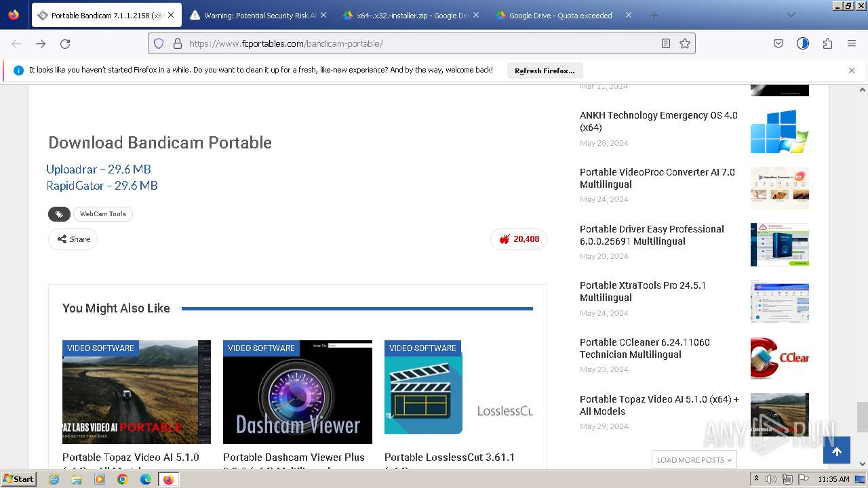Open File Explorer folder icon in taskbar
Viewport: 868px width, 488px height.
click(77, 479)
